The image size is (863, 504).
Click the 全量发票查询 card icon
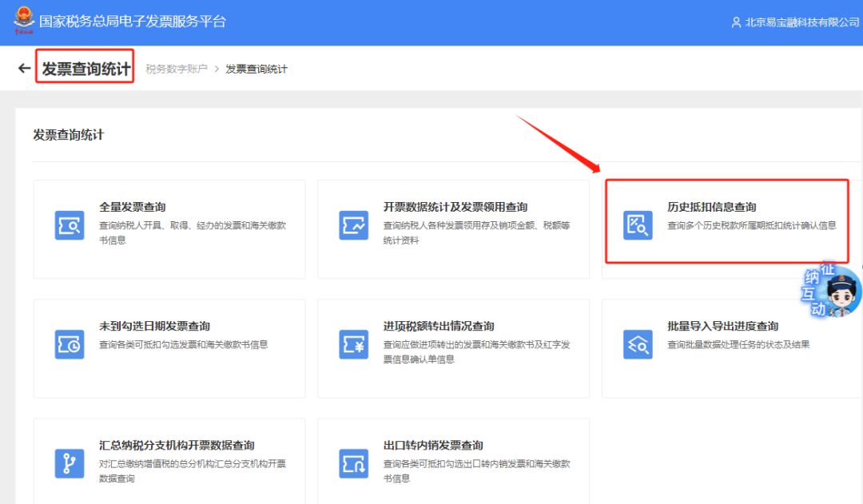(70, 225)
